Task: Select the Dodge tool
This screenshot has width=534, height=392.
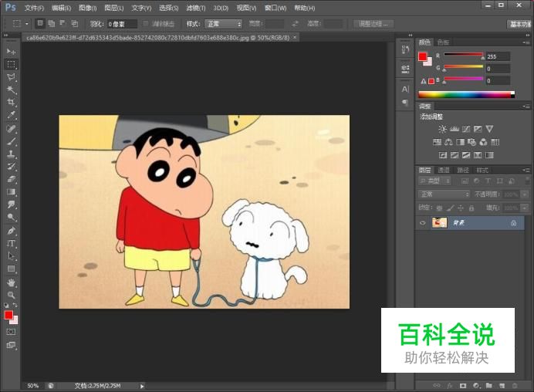Action: coord(11,217)
